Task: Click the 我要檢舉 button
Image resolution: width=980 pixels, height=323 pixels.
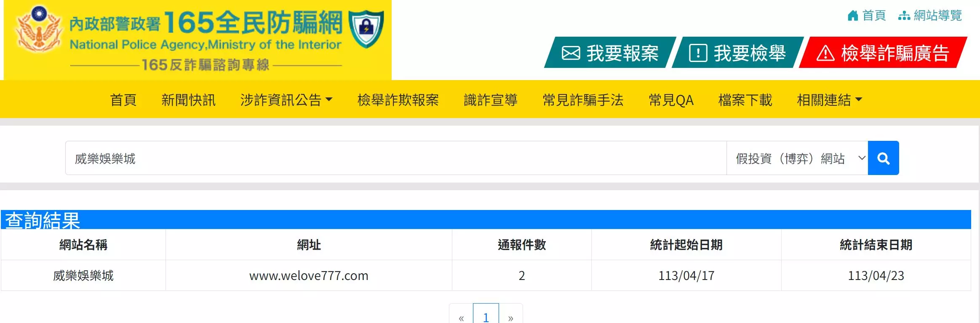Action: [738, 53]
